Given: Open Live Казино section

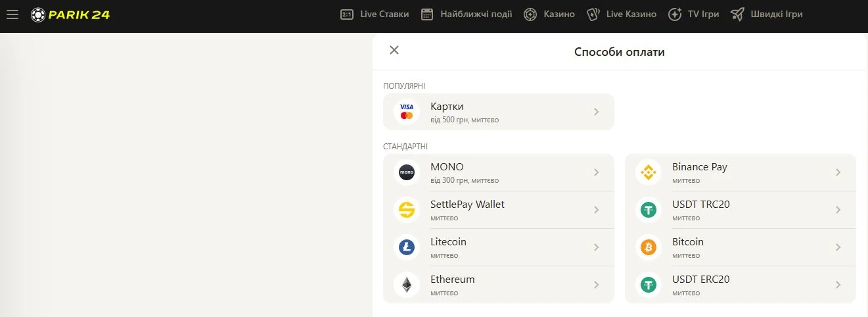Looking at the screenshot, I should tap(631, 14).
